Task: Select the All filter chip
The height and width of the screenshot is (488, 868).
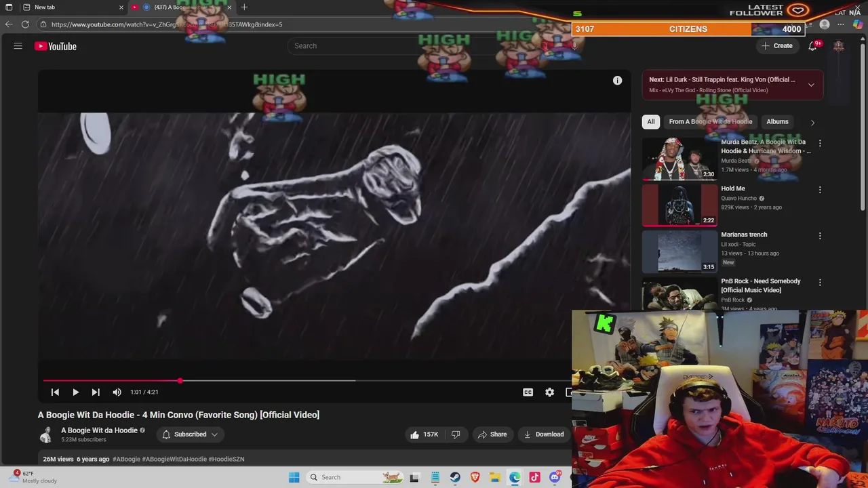Action: [x=650, y=122]
